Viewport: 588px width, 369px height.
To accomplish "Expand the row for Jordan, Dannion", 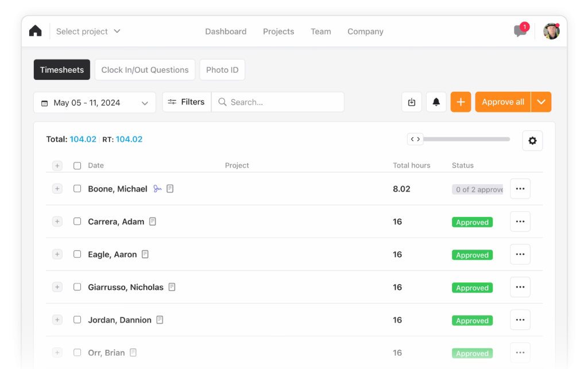I will pyautogui.click(x=57, y=320).
